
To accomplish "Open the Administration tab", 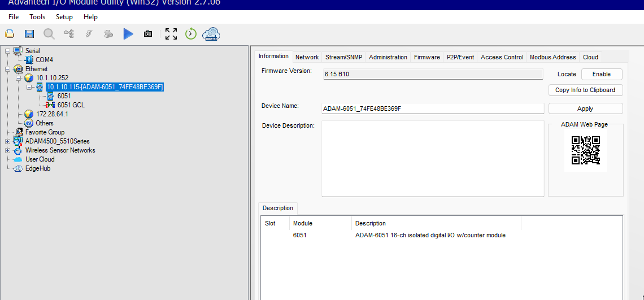I will coord(388,57).
